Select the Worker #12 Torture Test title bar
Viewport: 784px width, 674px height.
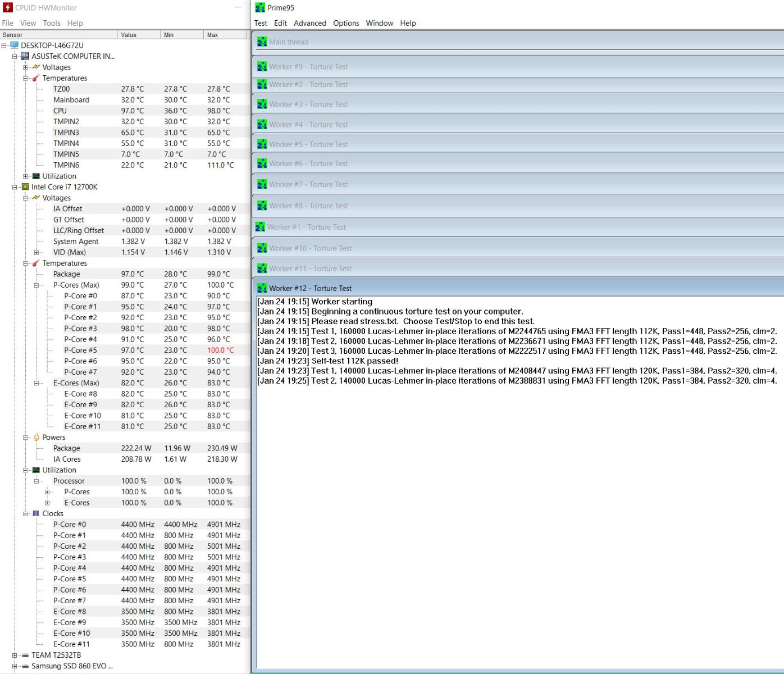point(518,288)
